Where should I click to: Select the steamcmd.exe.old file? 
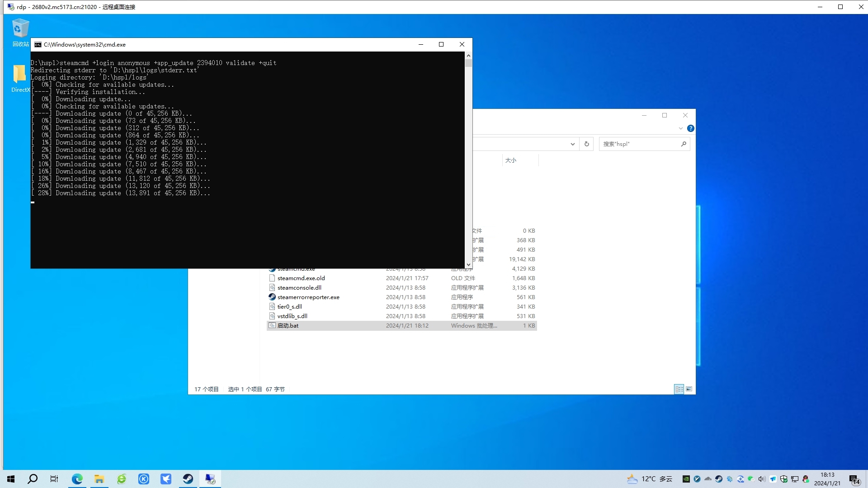pyautogui.click(x=301, y=278)
